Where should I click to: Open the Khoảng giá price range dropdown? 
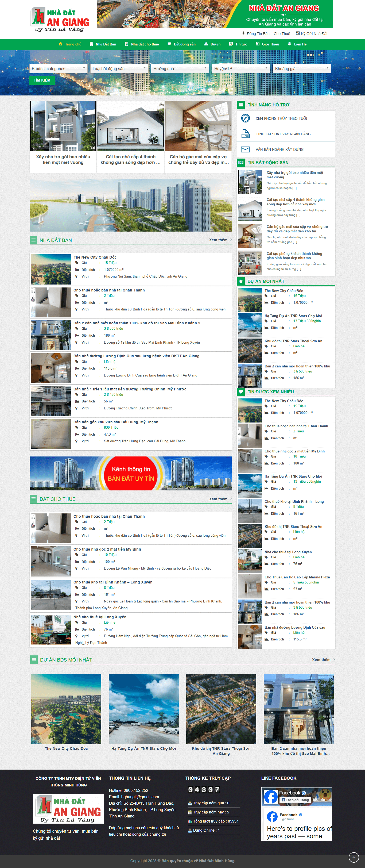[301, 69]
